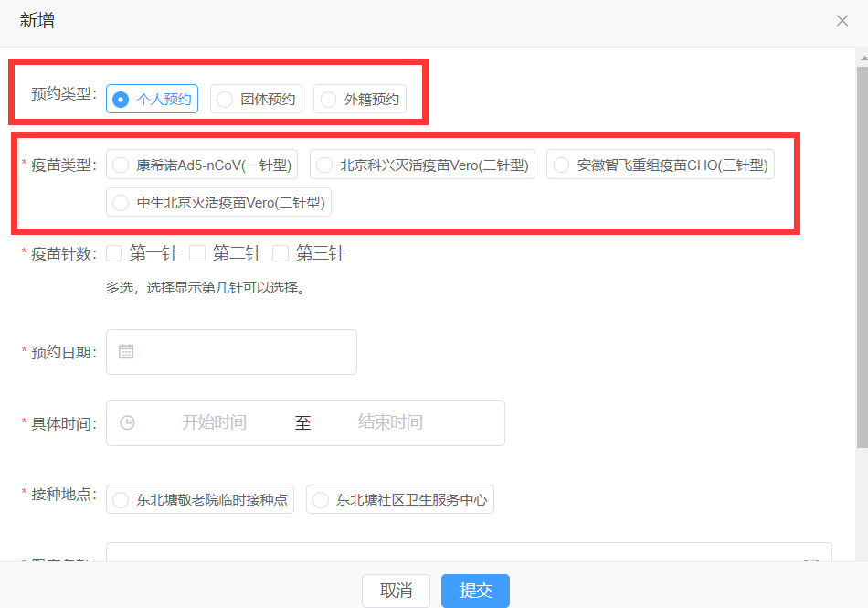Select the 外籍预约 radio option
The height and width of the screenshot is (608, 868).
[x=360, y=99]
